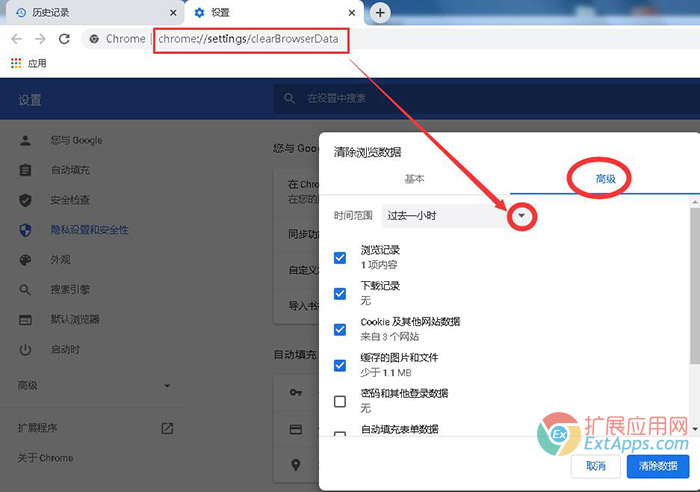Open 您与 Google in the sidebar
This screenshot has width=700, height=492.
[76, 141]
